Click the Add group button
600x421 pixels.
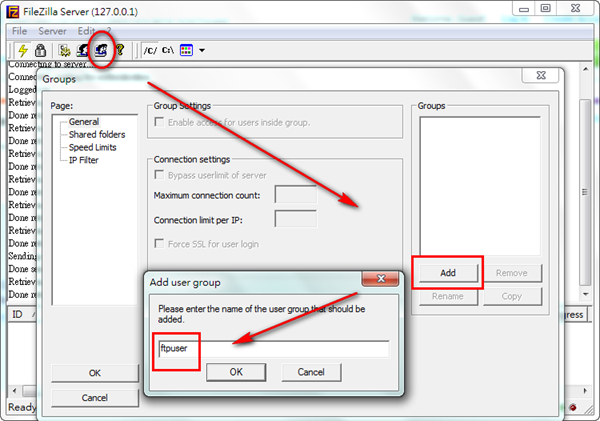448,273
